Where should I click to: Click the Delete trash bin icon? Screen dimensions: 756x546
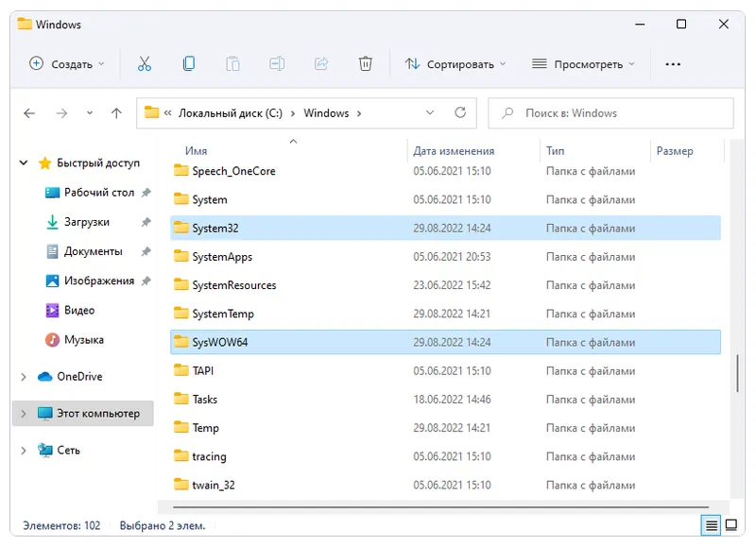[366, 63]
